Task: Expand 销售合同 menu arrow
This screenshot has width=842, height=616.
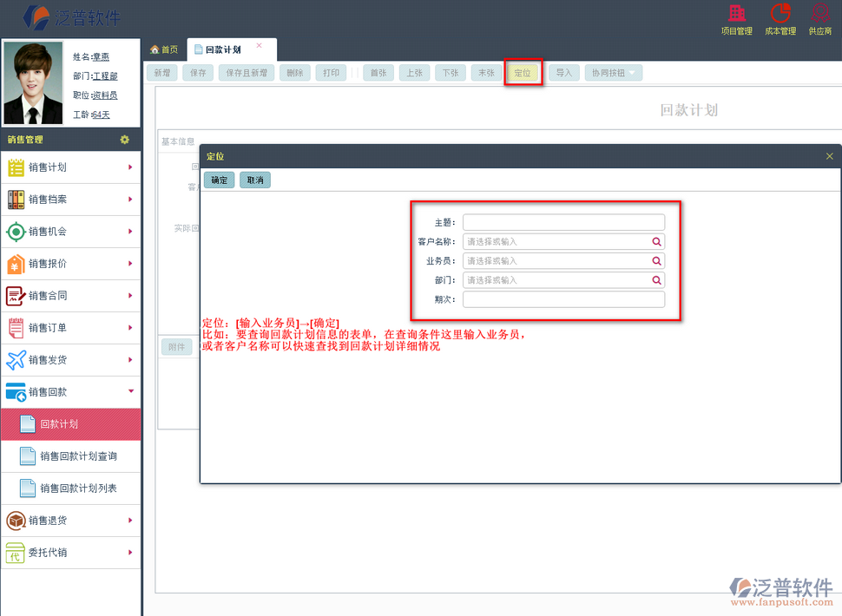Action: point(130,296)
